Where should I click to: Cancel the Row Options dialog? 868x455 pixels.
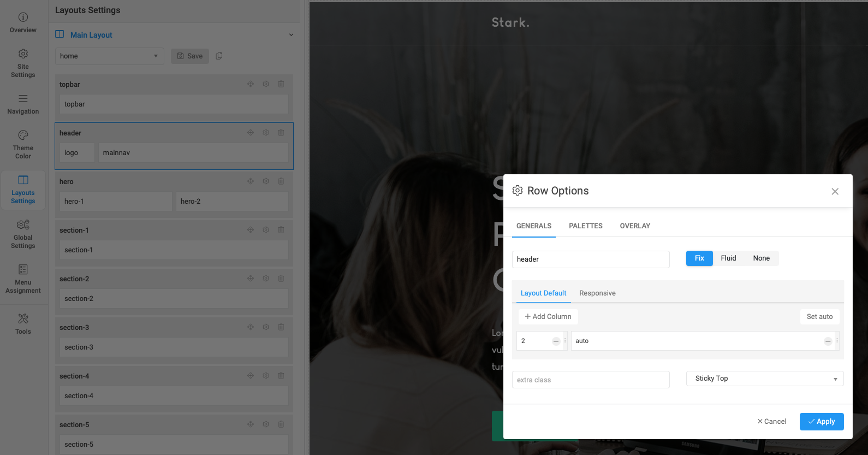772,422
